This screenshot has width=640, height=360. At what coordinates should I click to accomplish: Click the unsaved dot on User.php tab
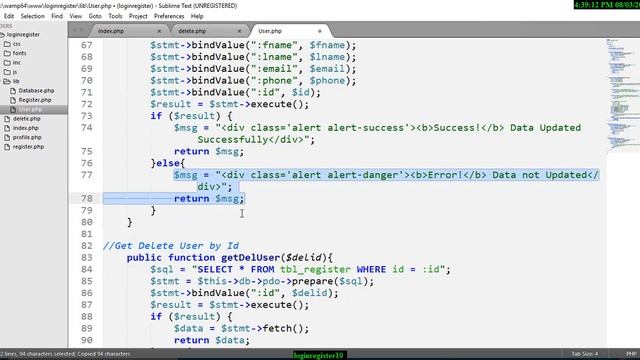pos(320,31)
